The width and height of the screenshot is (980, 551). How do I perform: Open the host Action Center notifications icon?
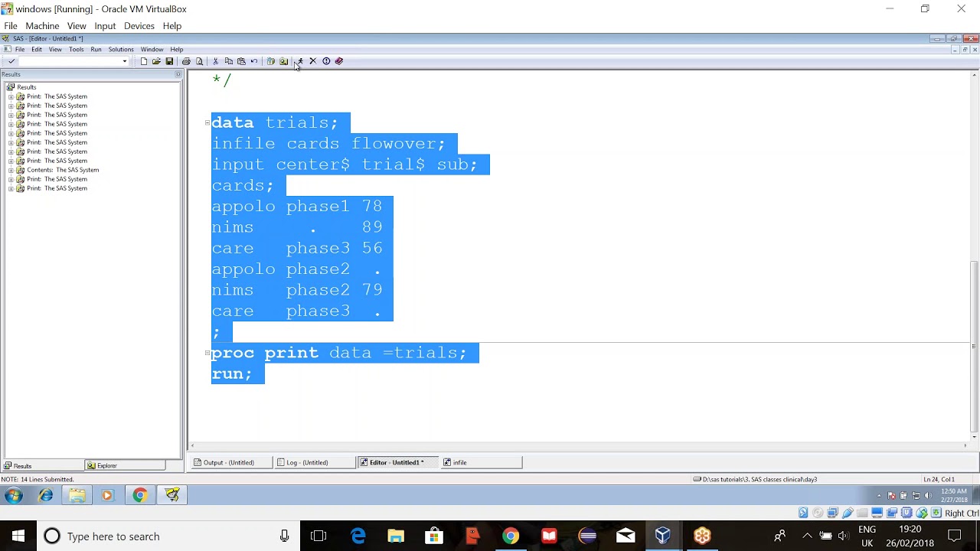(x=955, y=536)
